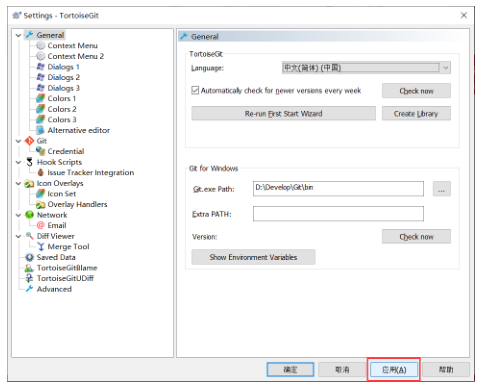483x386 pixels.
Task: Click the Advanced wrench icon
Action: coord(30,289)
